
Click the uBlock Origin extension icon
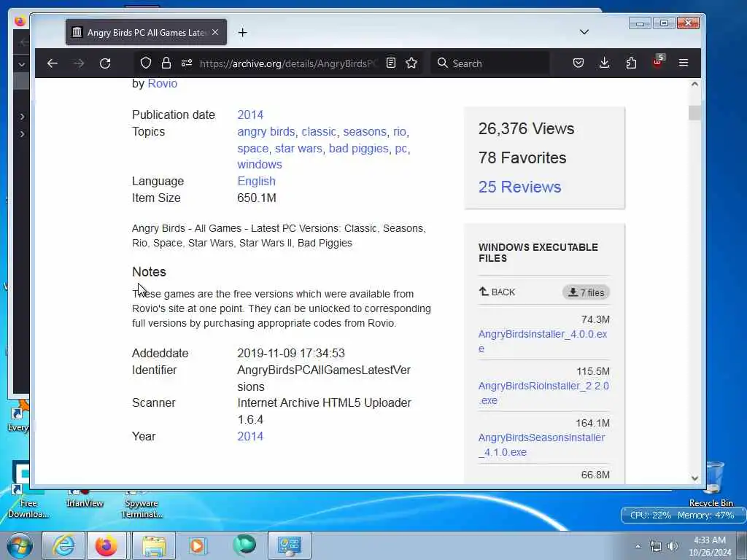pyautogui.click(x=658, y=62)
